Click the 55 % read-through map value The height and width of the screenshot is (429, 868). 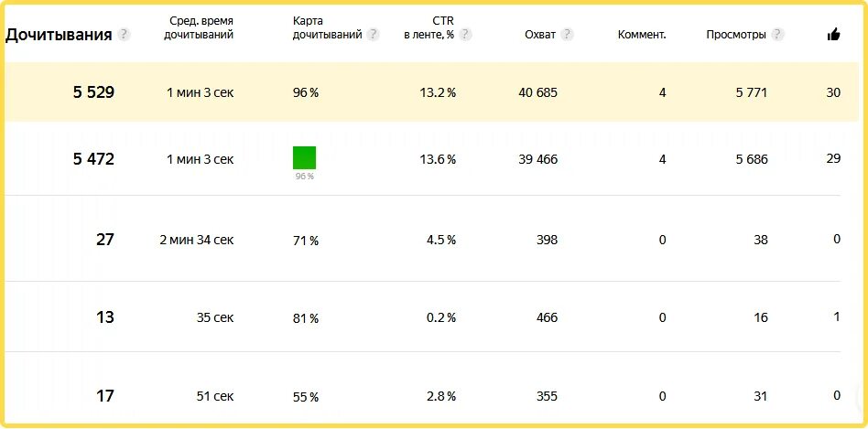click(306, 397)
